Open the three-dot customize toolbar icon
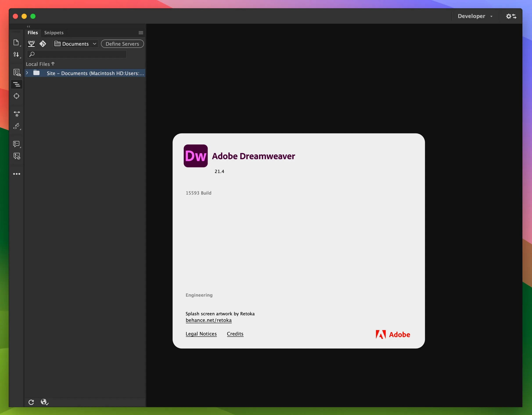Viewport: 532px width, 415px height. click(x=16, y=174)
